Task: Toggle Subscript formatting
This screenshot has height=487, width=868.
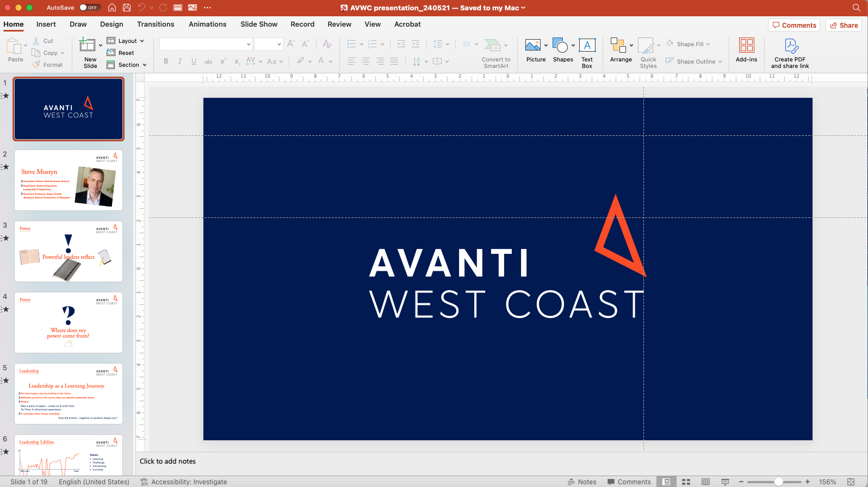Action: coord(237,62)
